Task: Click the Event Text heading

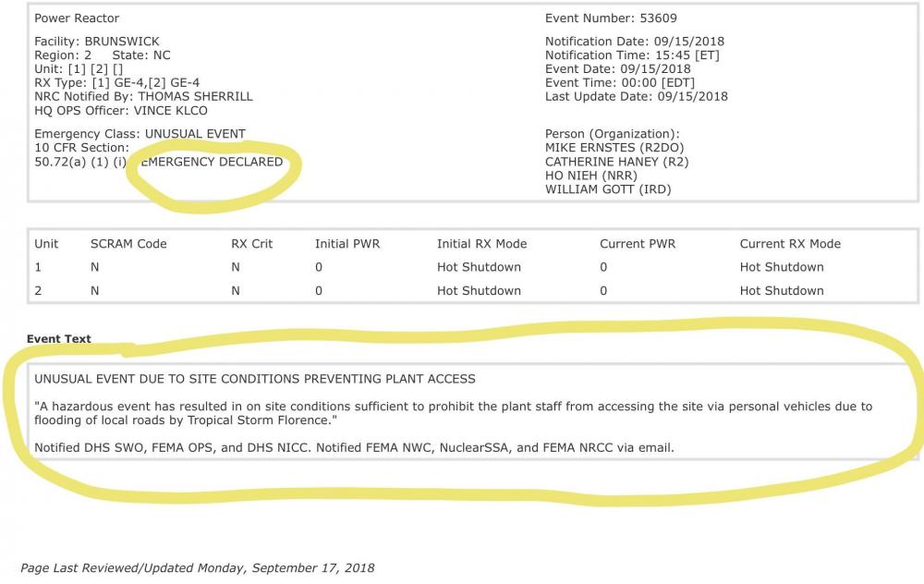Action: coord(59,339)
